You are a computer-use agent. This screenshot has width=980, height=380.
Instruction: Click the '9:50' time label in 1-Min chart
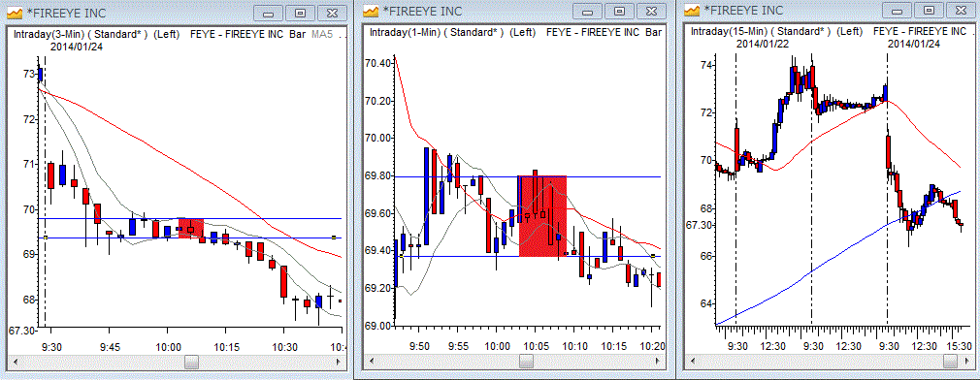[x=418, y=346]
